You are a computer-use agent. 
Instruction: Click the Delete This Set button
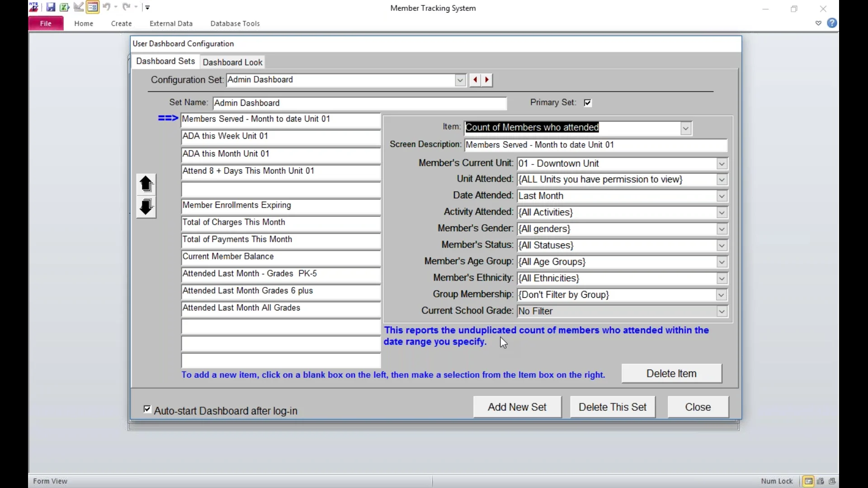click(613, 407)
